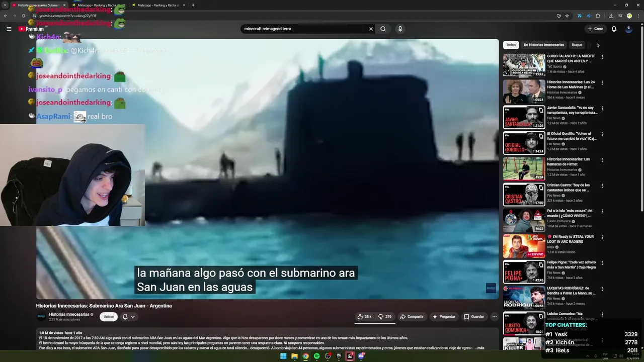The width and height of the screenshot is (644, 362).
Task: Open Guido Falaschi video thumbnail
Action: click(524, 65)
